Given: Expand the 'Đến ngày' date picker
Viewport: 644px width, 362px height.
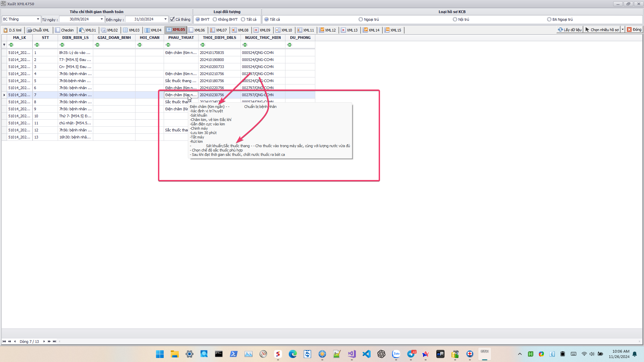Looking at the screenshot, I should click(x=165, y=19).
